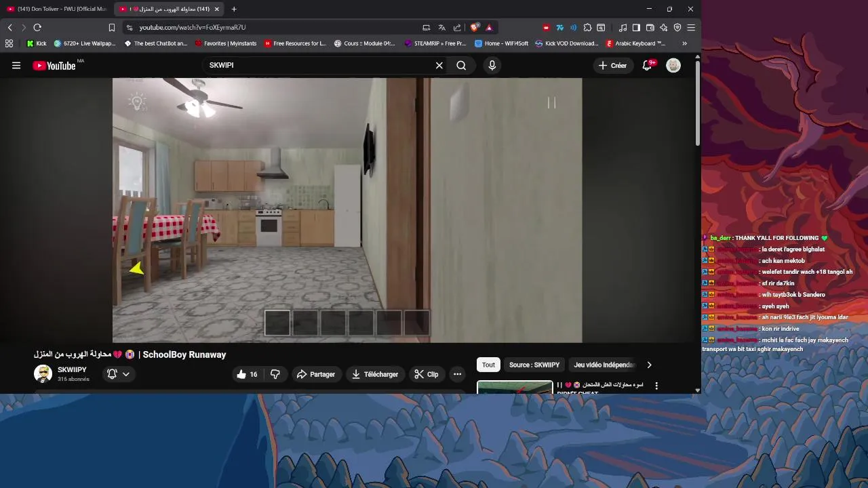Open 6720+ Live Wallpapers bookmark
Image resolution: width=868 pixels, height=488 pixels.
(85, 43)
